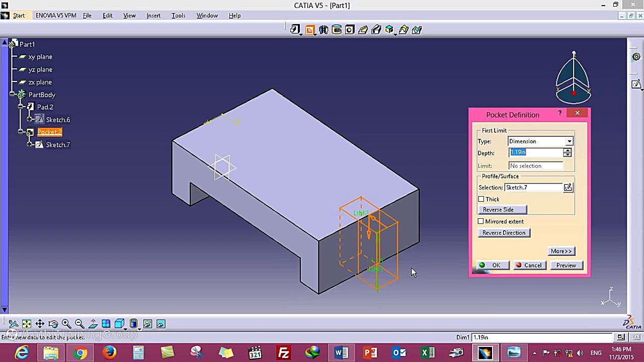Click the Zoom Out magnifier
Image resolution: width=644 pixels, height=362 pixels.
(79, 324)
